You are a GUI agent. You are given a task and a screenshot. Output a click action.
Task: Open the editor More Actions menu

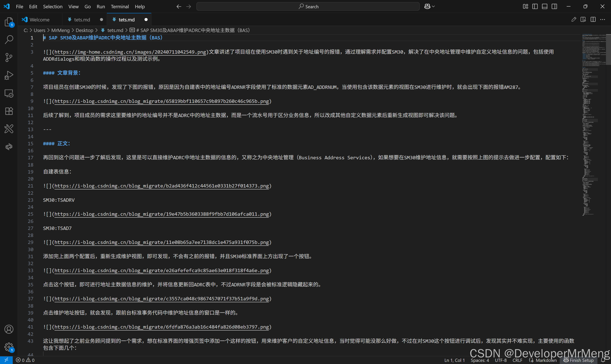603,20
